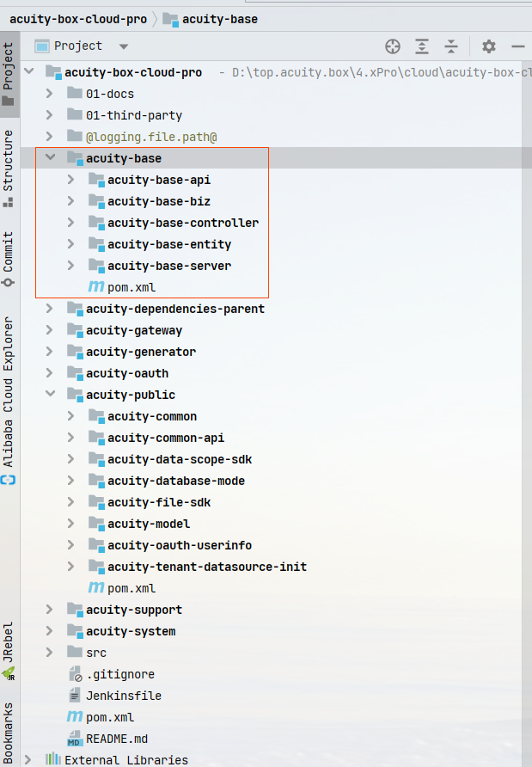Select pom.xml under acuity-base
The height and width of the screenshot is (767, 532).
click(x=131, y=287)
